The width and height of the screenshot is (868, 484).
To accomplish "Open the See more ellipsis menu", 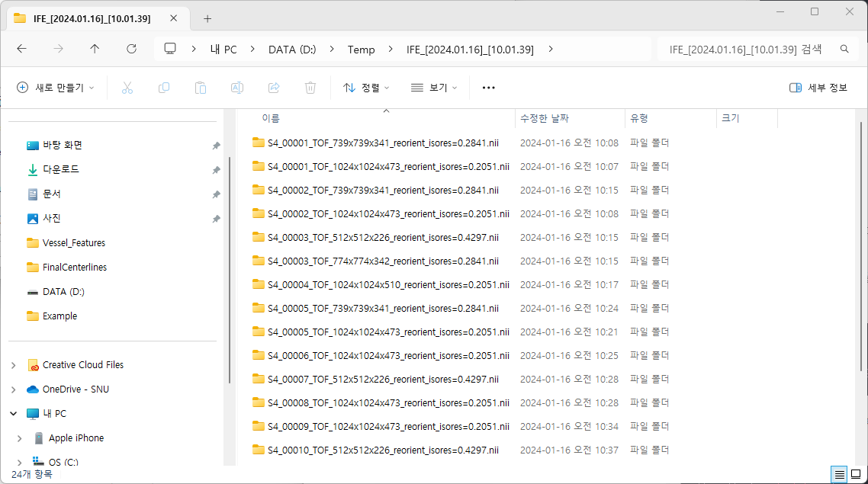I will [489, 88].
